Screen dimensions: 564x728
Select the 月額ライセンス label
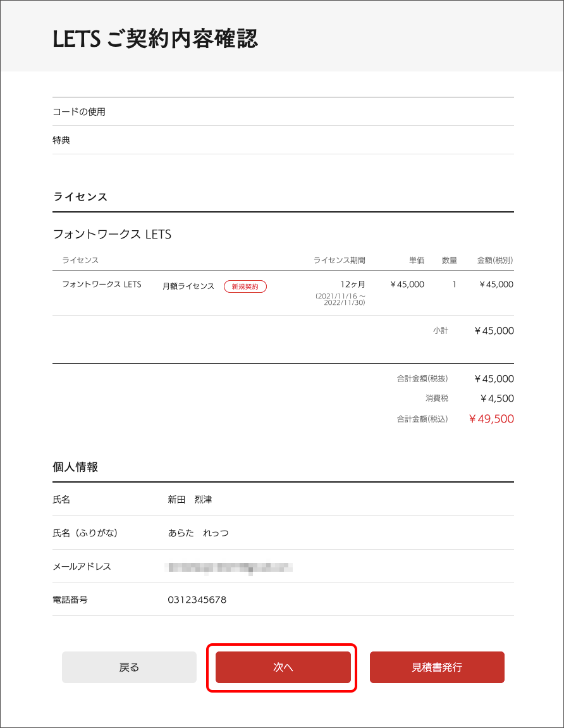click(188, 287)
